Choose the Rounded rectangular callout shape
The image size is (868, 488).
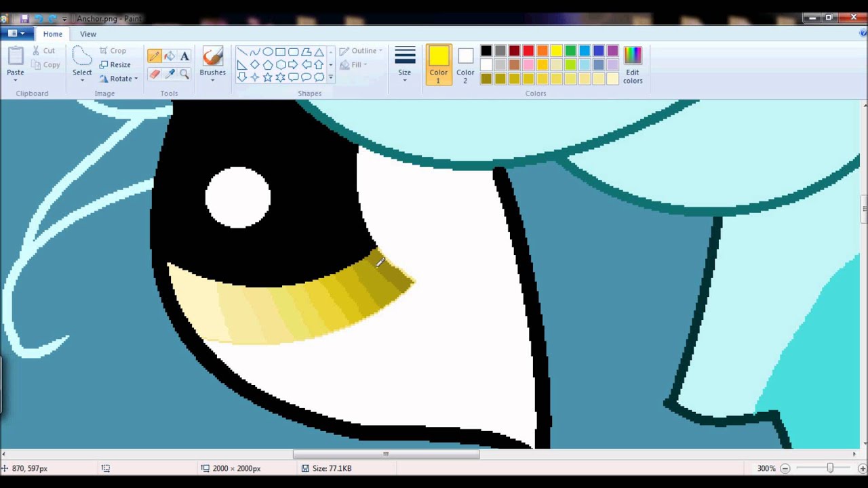click(x=293, y=77)
